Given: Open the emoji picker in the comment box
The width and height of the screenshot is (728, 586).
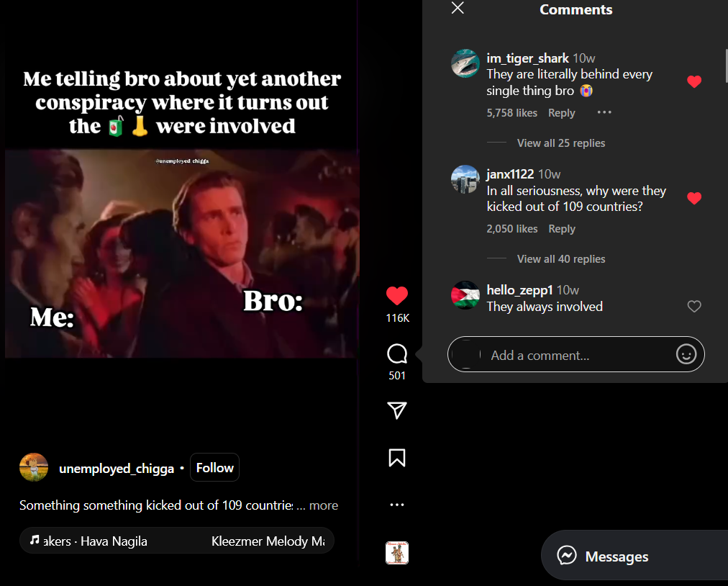Looking at the screenshot, I should (686, 355).
